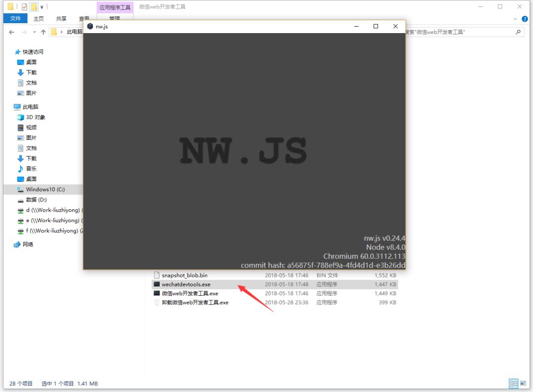This screenshot has height=392, width=533.
Task: Expand the ribbon with the chevron
Action: (515, 19)
